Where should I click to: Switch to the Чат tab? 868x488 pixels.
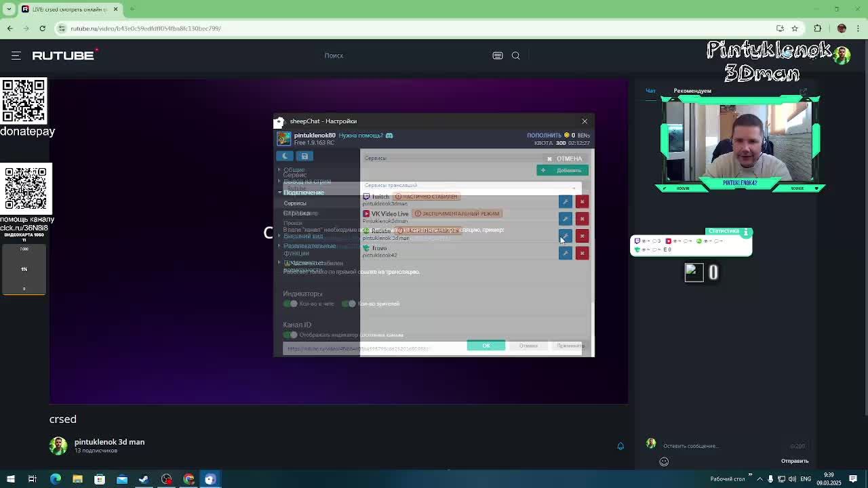pos(650,91)
